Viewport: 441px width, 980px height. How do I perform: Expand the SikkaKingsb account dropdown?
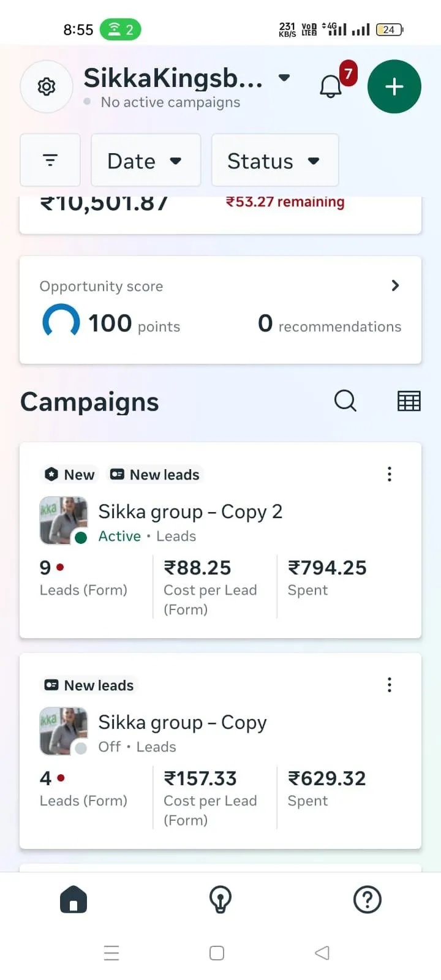[284, 78]
